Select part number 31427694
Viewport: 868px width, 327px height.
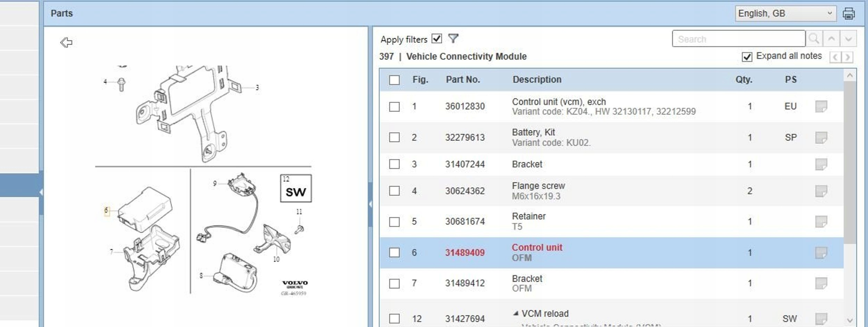click(x=465, y=319)
